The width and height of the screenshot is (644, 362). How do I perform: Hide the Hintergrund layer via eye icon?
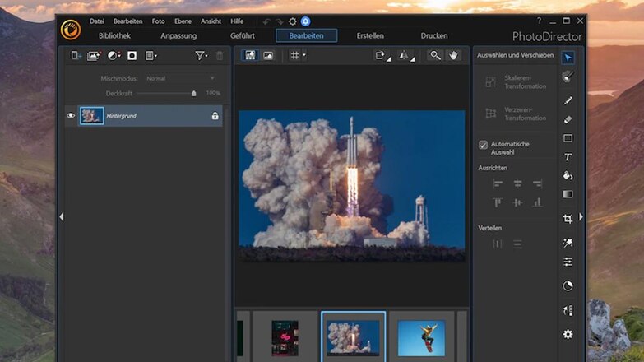[x=71, y=116]
